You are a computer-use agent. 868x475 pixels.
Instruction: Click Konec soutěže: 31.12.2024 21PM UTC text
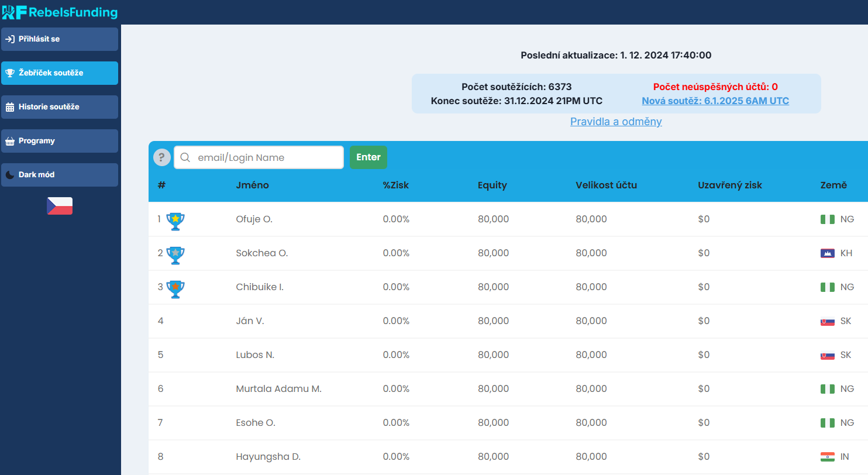[516, 101]
